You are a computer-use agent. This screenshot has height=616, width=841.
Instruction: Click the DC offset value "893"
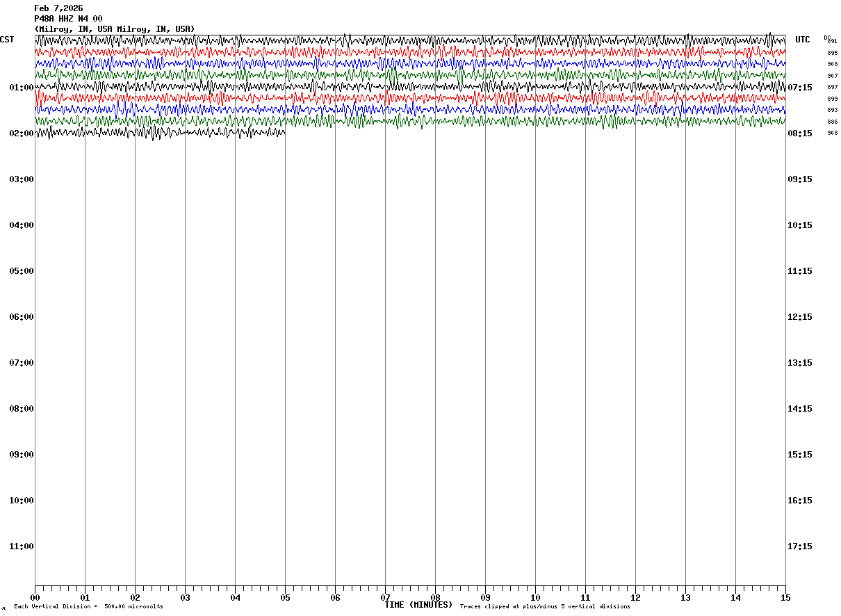[833, 111]
